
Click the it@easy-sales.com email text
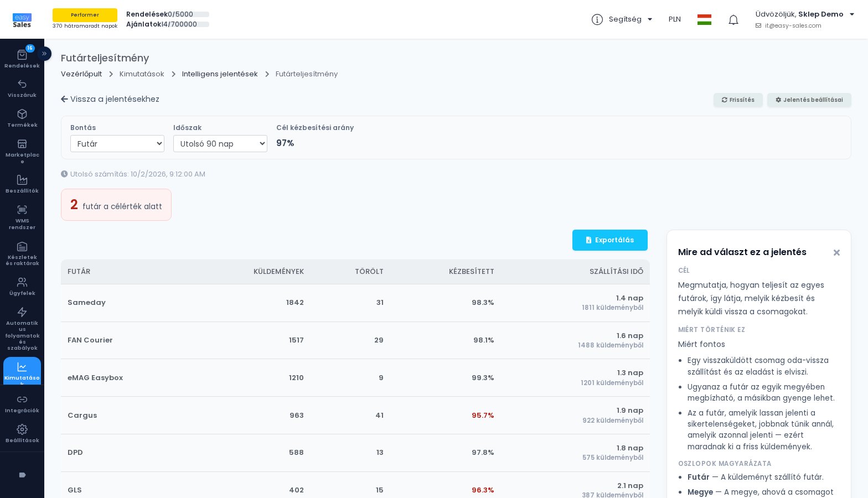793,26
